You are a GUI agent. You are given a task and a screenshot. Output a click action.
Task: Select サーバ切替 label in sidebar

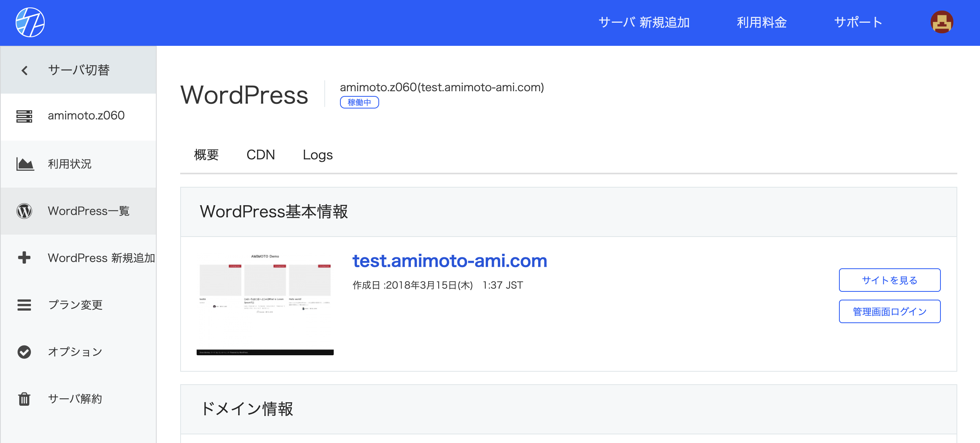pos(79,70)
